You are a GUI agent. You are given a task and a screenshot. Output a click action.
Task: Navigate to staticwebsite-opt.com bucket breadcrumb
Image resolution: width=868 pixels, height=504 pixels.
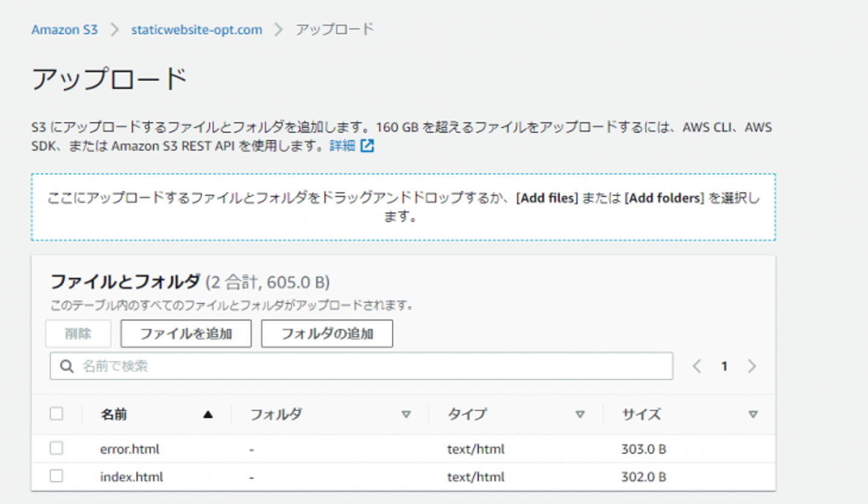pos(197,30)
